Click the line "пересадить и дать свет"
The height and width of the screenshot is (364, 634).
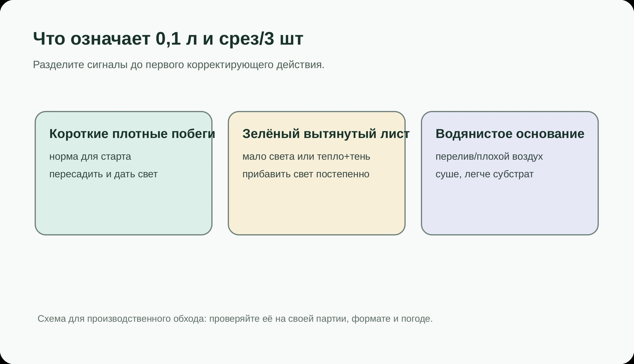pyautogui.click(x=103, y=174)
